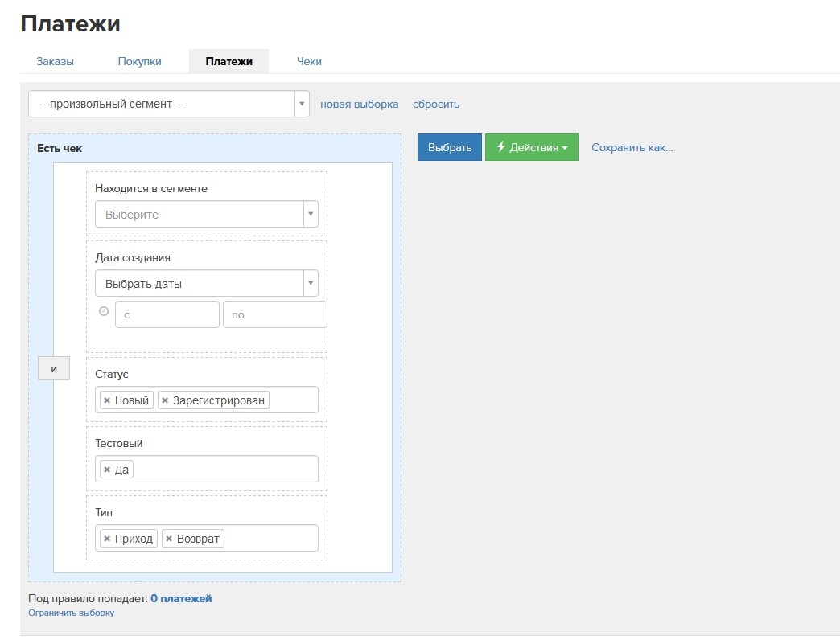Click the 'новая выборка' link

(360, 105)
